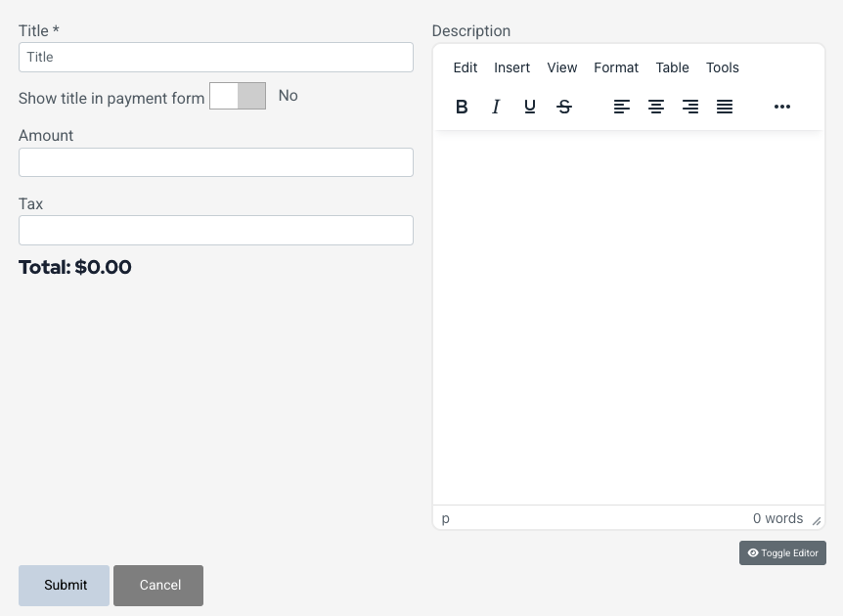Toggle Show title in payment form switch
843x616 pixels.
point(238,96)
